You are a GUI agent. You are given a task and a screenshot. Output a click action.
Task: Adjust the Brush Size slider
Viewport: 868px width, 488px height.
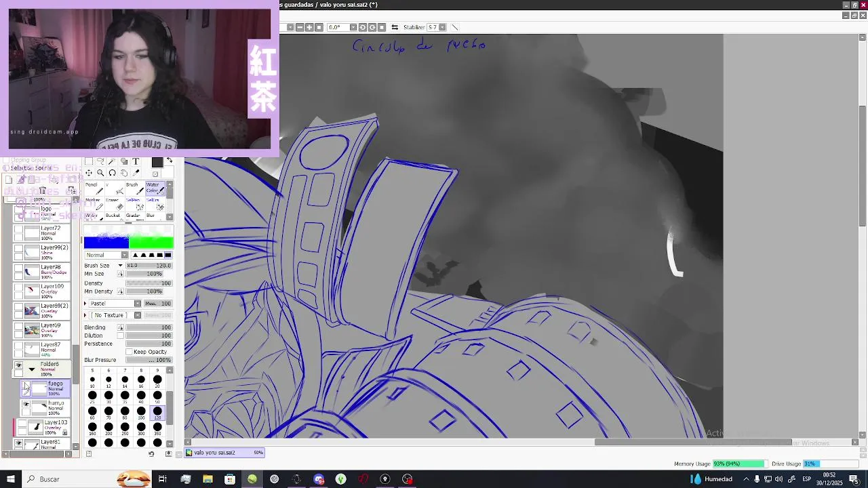click(x=149, y=266)
